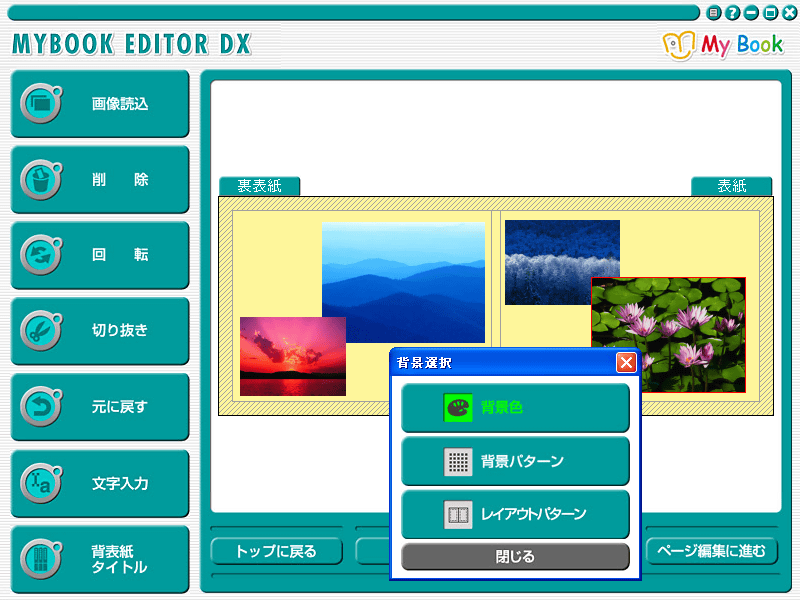Switch to the 表紙 tab
Screen dimensions: 800x600
[x=732, y=186]
